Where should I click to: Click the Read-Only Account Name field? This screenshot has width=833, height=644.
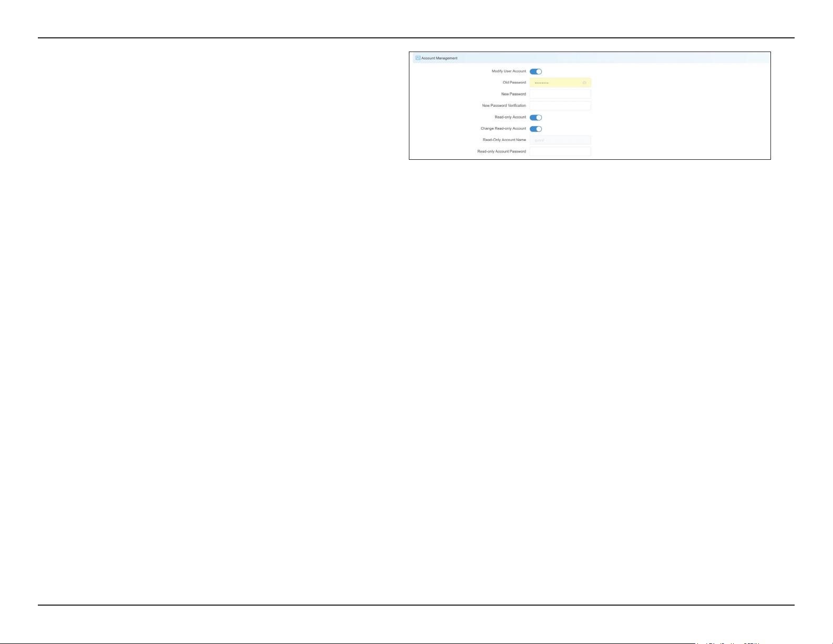click(x=560, y=140)
